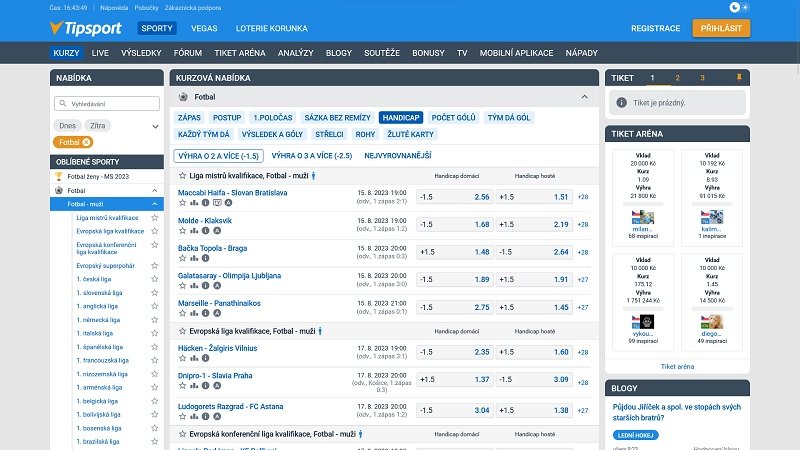Open analysis 'A' icon for Molde - Klaksvik
The image size is (800, 450).
[x=217, y=231]
